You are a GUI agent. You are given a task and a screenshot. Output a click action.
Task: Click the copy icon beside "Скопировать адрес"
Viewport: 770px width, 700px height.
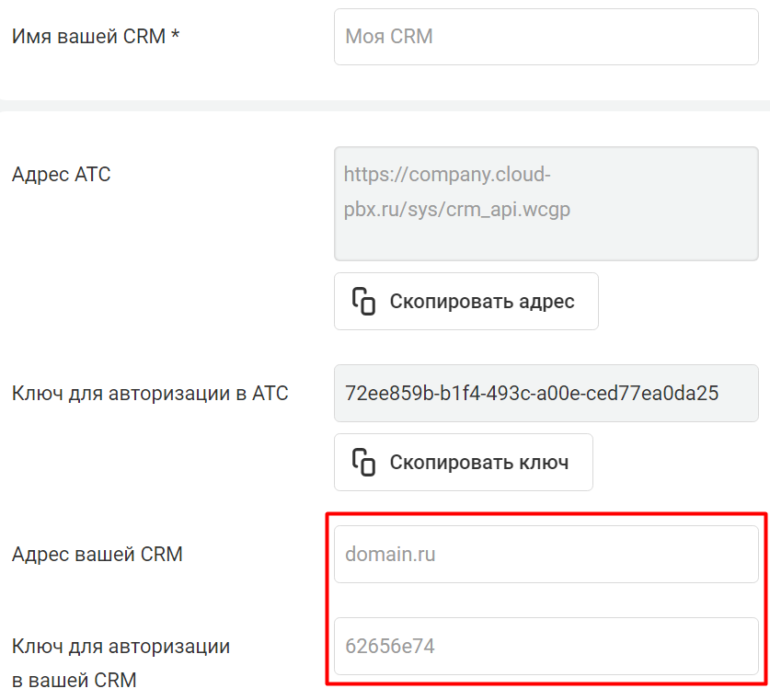tap(364, 301)
